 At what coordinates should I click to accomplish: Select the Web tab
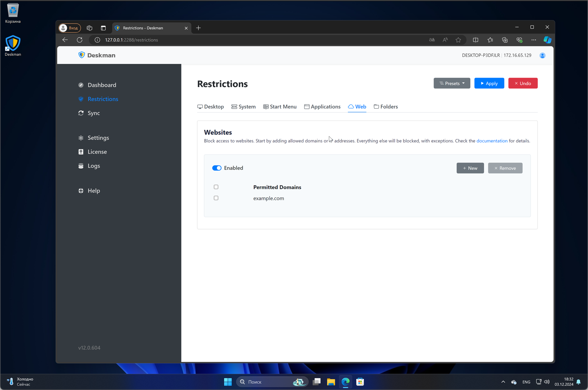tap(357, 107)
